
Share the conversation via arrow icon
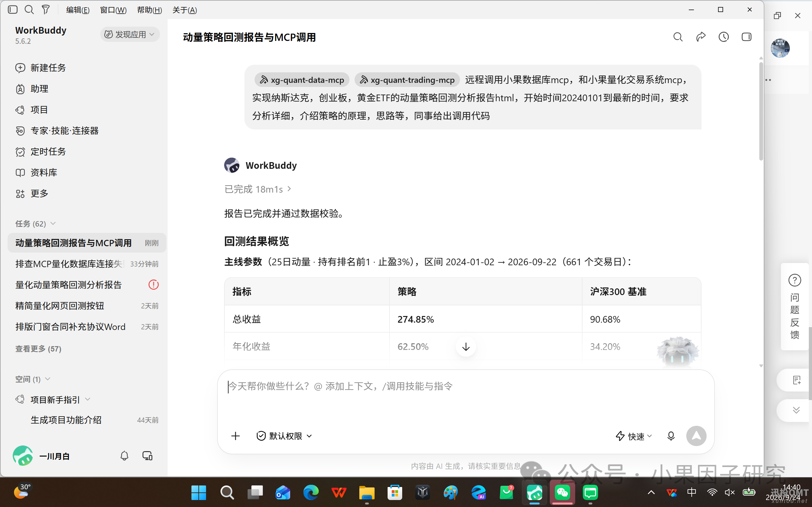[701, 37]
